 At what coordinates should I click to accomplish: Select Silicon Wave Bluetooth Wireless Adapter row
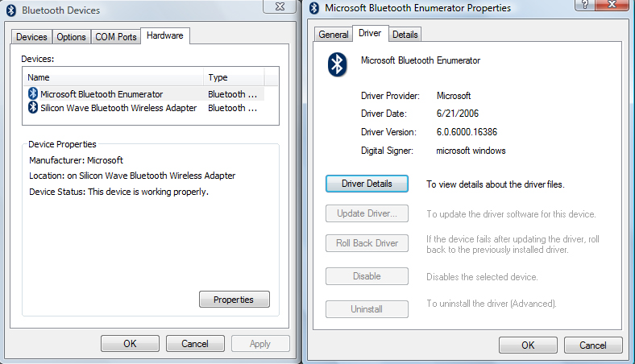[x=143, y=108]
